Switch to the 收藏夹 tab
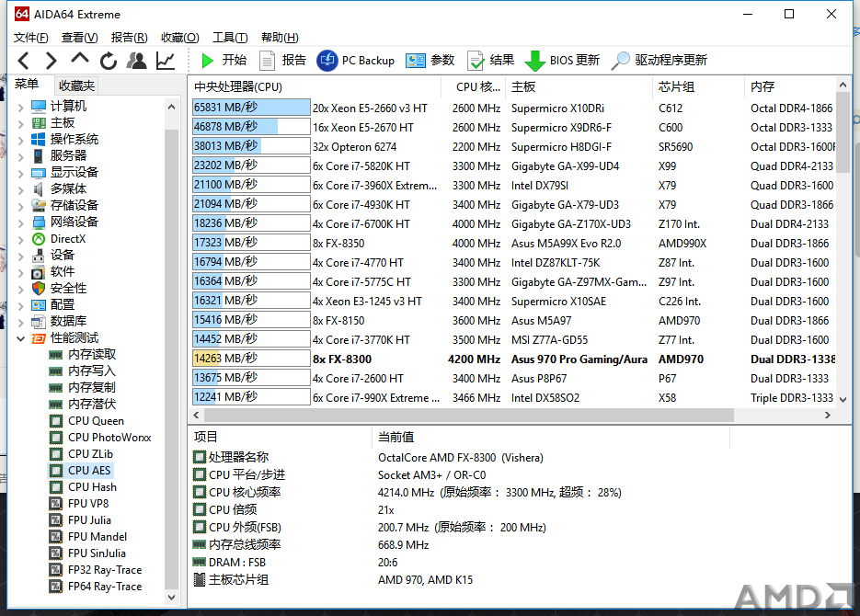Image resolution: width=860 pixels, height=616 pixels. pos(76,86)
